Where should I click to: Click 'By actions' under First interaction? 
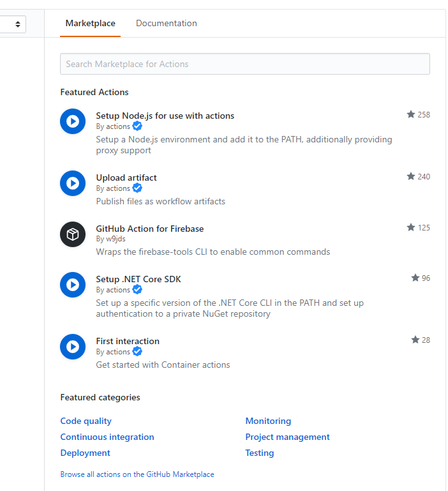[x=113, y=352]
